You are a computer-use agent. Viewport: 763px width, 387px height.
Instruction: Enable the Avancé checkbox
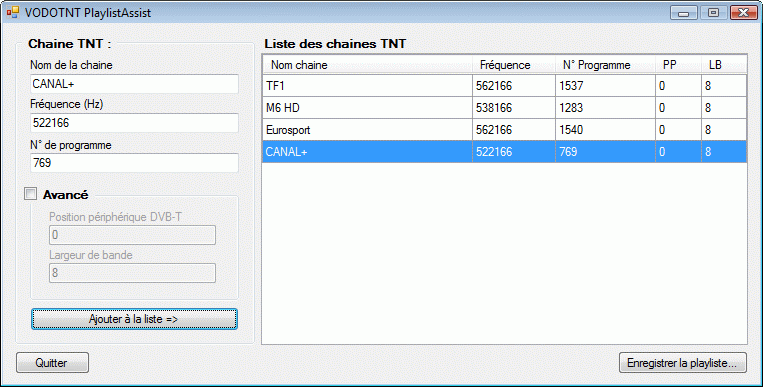click(x=30, y=194)
